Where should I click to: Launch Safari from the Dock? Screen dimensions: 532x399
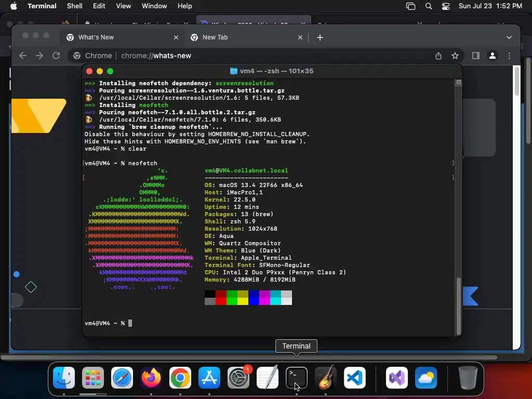coord(122,378)
